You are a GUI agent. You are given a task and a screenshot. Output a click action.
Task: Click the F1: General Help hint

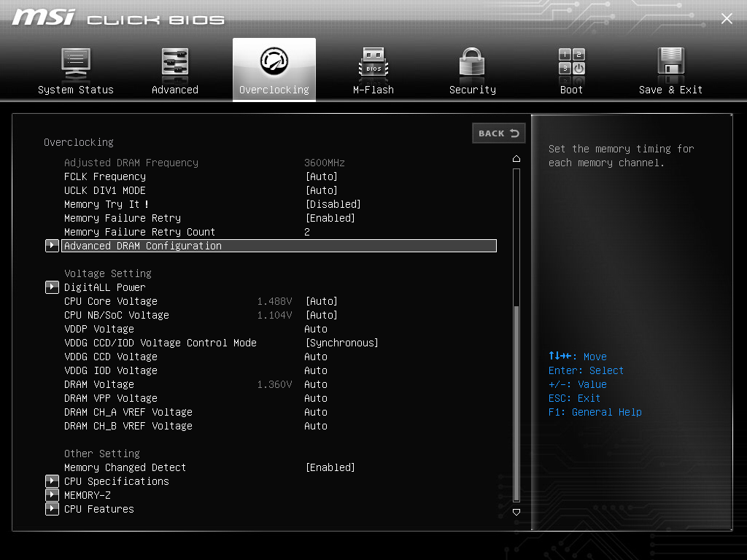coord(595,412)
